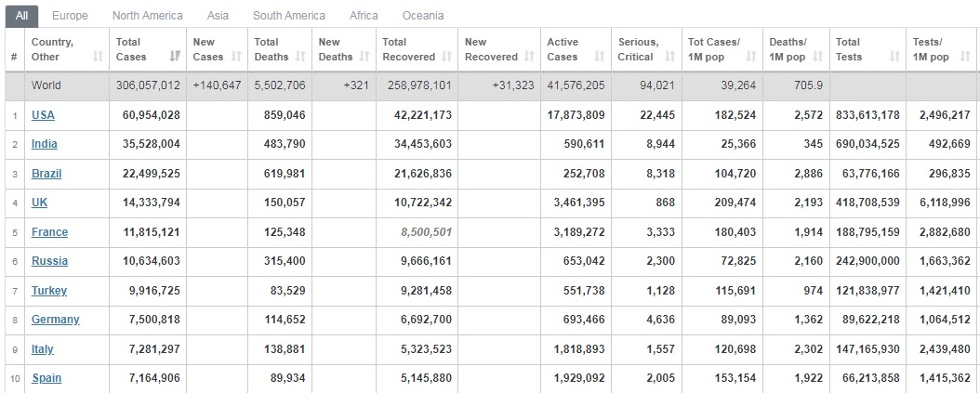
Task: Select World total deaths 5,502,706
Action: pyautogui.click(x=280, y=85)
